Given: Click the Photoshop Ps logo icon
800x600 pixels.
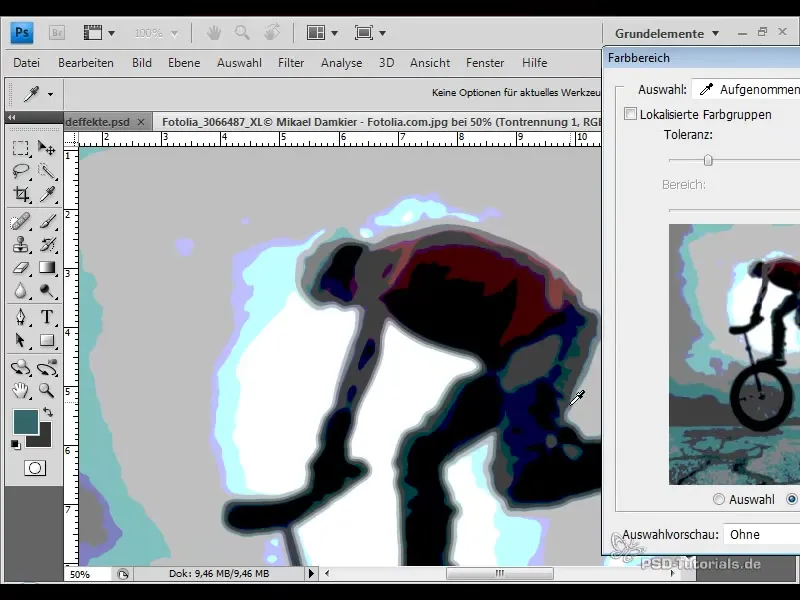Looking at the screenshot, I should [22, 33].
